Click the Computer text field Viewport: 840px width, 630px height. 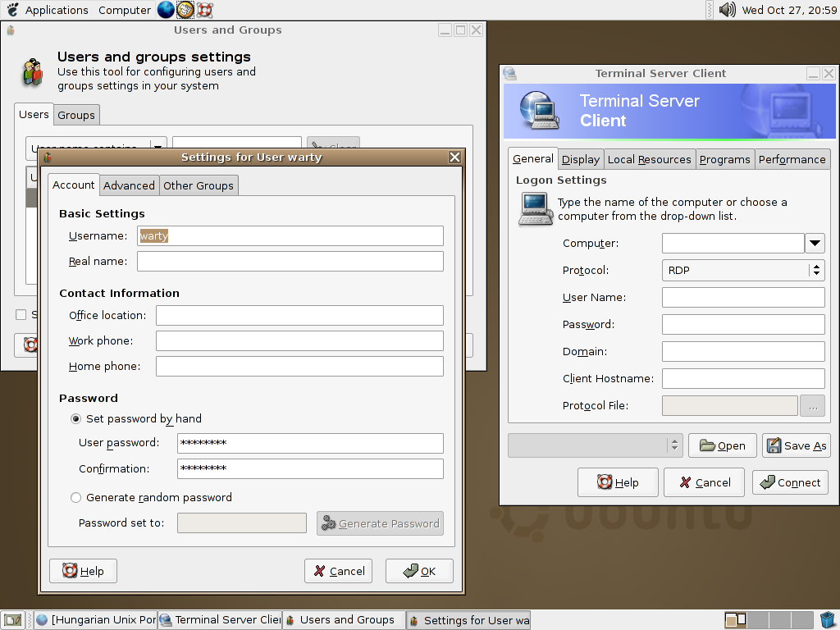click(x=733, y=243)
